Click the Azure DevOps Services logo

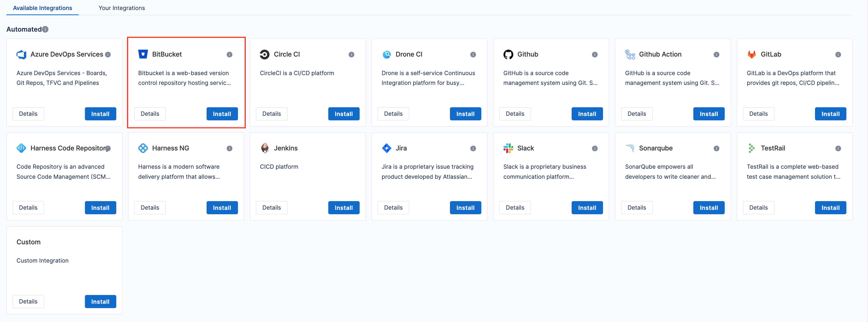pyautogui.click(x=21, y=54)
